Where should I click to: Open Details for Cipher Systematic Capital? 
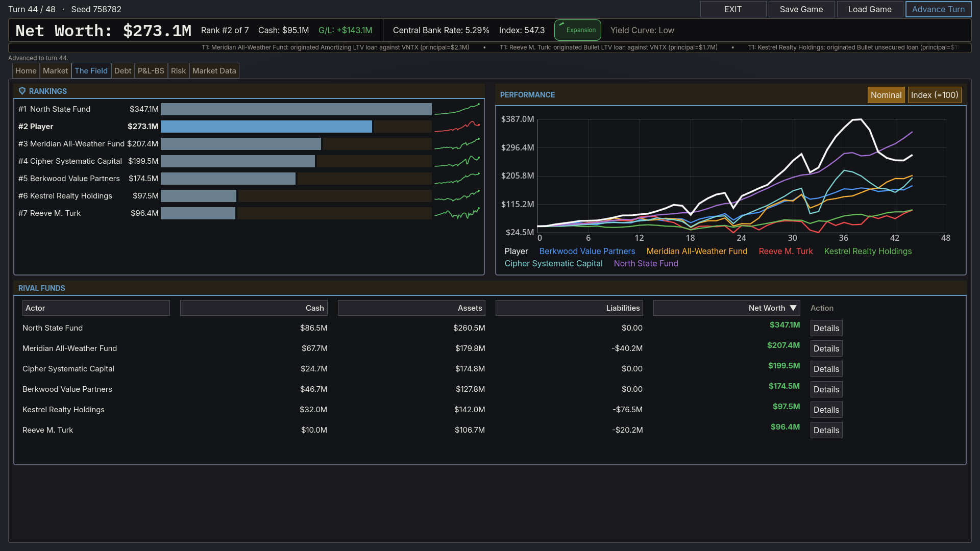point(826,369)
